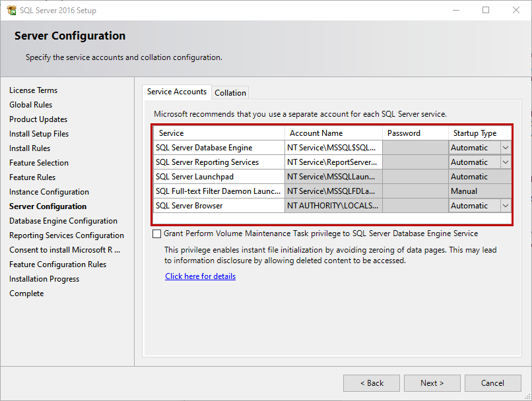Go to Feature Selection step in sidebar

click(39, 163)
